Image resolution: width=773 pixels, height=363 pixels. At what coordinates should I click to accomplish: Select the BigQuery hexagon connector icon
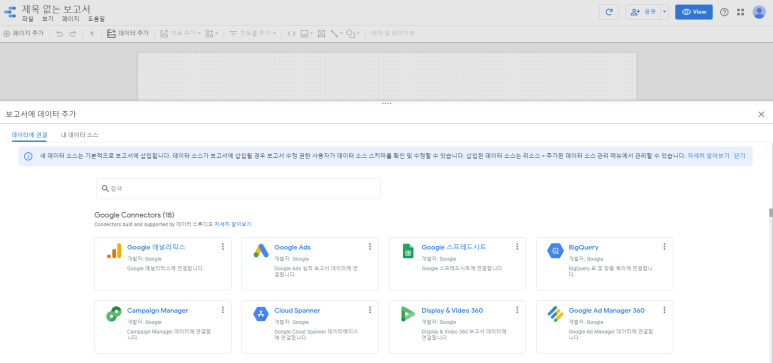point(555,251)
